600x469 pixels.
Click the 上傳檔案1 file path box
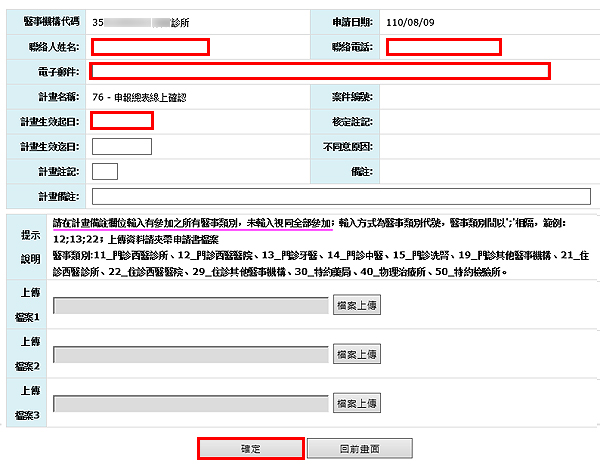[190, 306]
